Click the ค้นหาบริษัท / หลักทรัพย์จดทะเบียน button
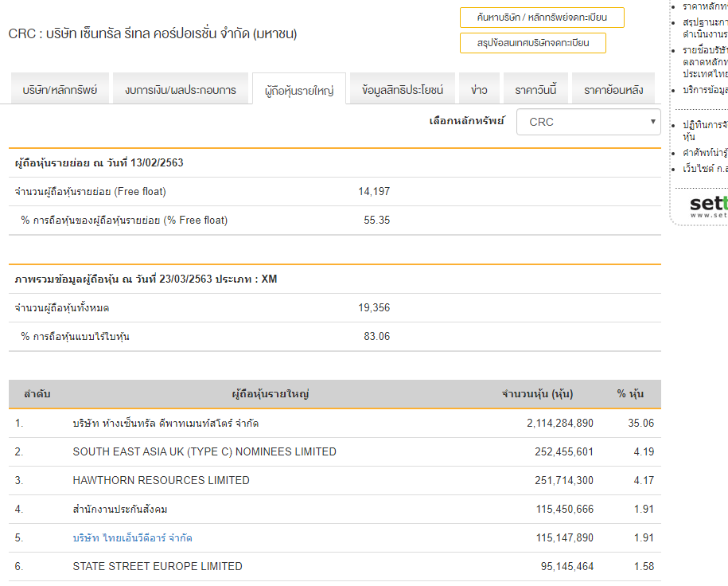The image size is (728, 586). 542,18
